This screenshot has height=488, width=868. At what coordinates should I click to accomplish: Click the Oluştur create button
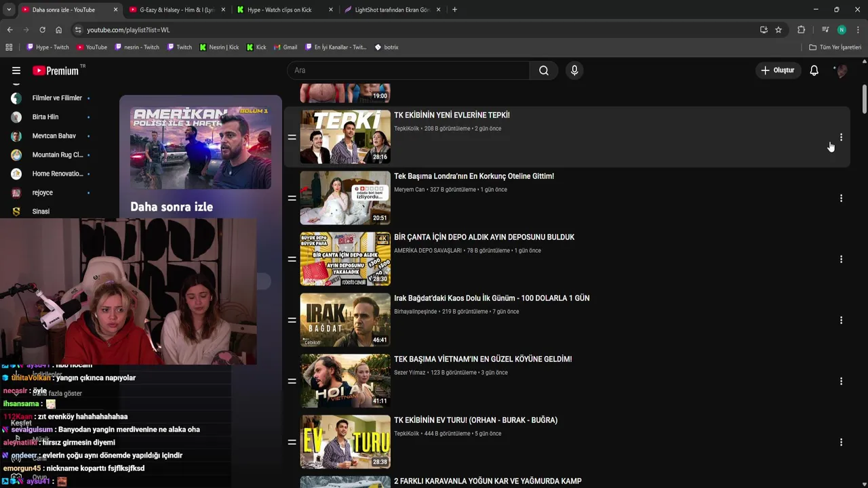pos(777,70)
